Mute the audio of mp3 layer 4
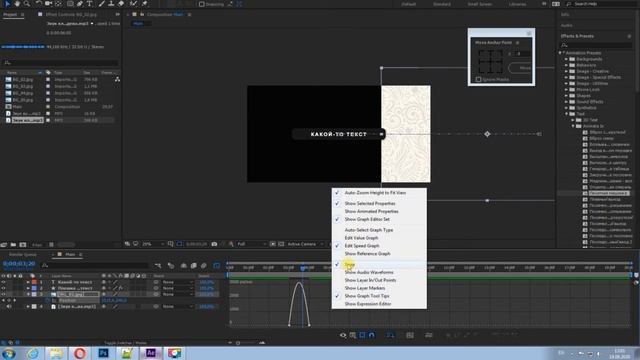 9,306
